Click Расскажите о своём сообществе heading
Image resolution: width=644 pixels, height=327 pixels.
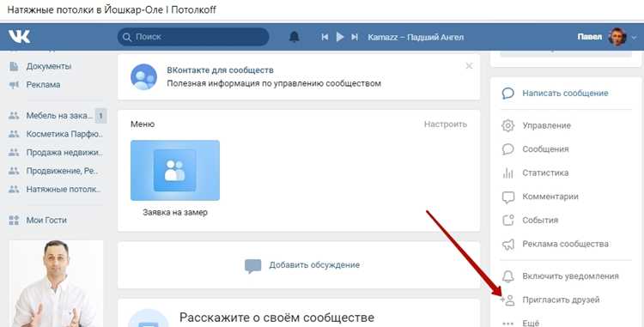(x=276, y=318)
